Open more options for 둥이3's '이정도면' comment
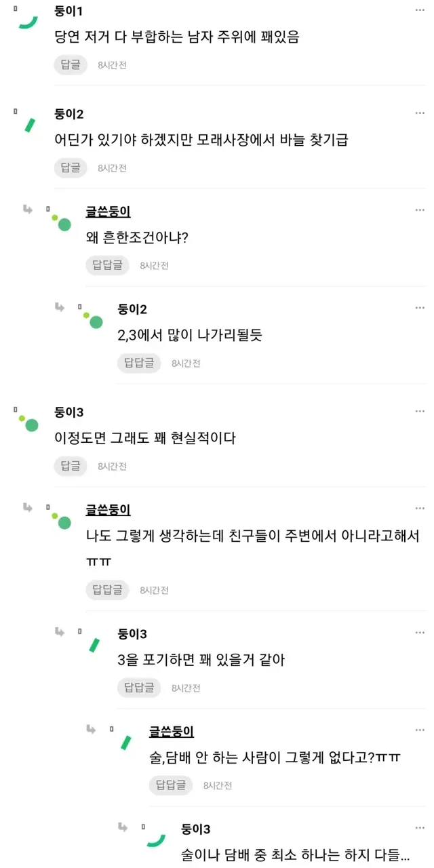Screen dimensions: 434x868 coord(420,412)
